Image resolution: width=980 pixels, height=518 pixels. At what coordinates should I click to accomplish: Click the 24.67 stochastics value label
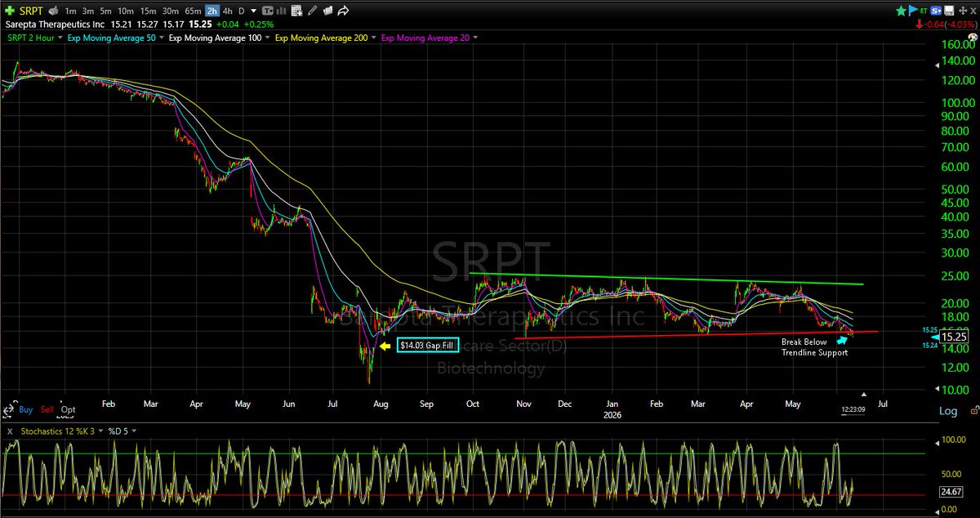[952, 493]
